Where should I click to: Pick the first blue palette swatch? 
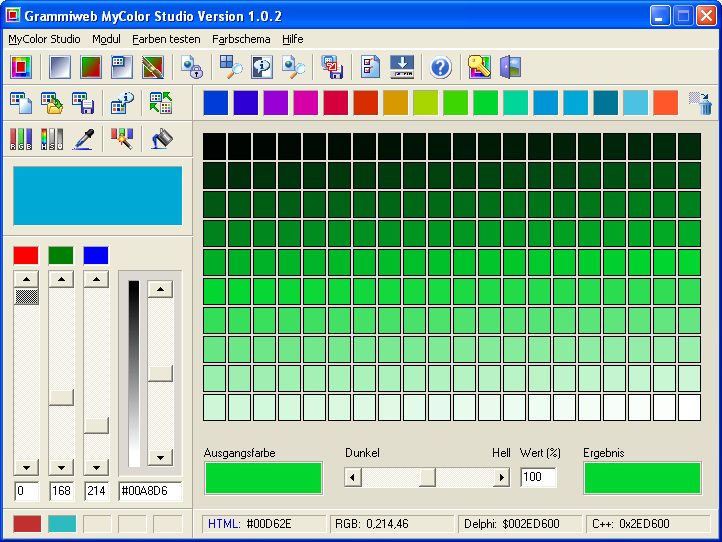215,103
